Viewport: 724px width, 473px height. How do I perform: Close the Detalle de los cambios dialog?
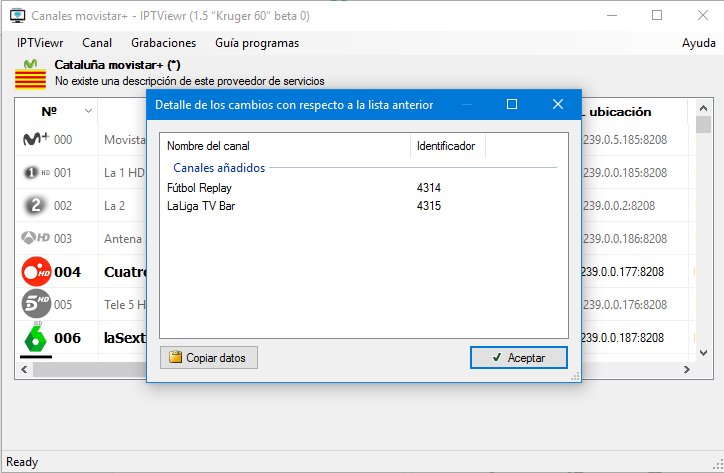(558, 104)
